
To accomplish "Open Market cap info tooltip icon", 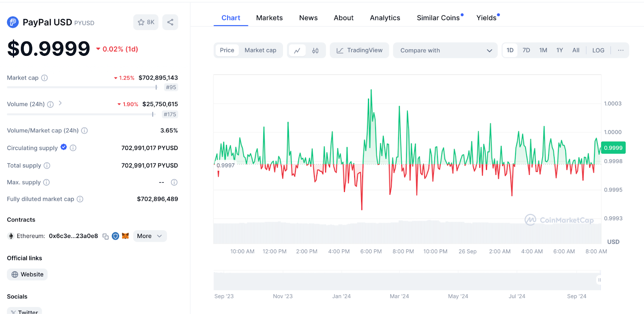I will (45, 78).
